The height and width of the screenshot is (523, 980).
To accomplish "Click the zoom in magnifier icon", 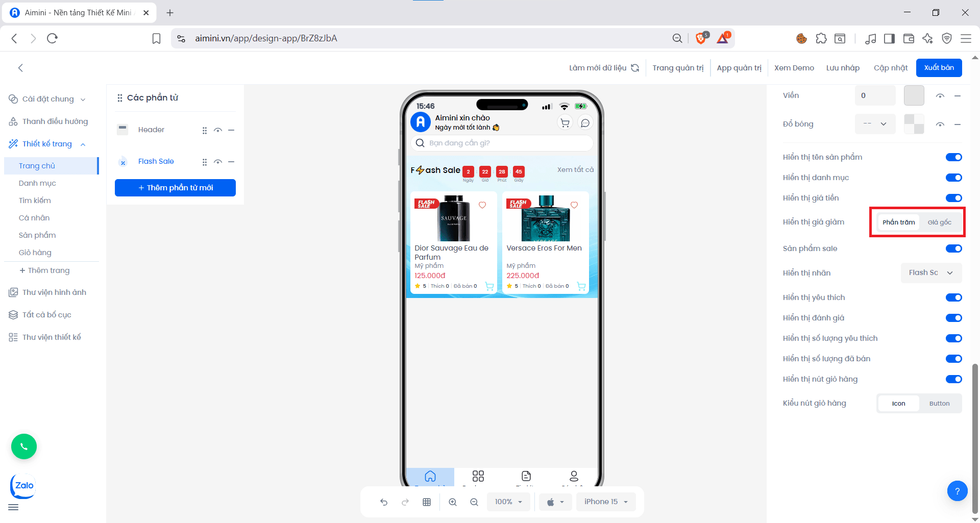I will (x=453, y=502).
